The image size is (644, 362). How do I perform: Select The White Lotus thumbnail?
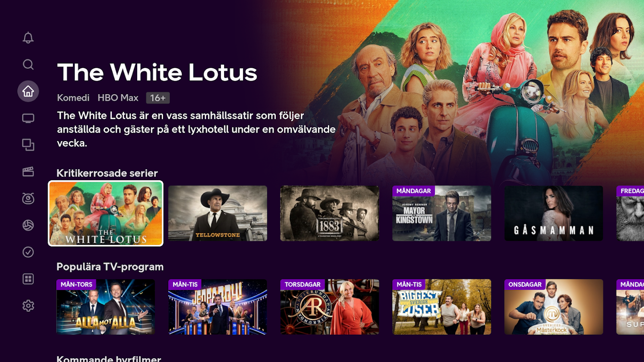pos(106,213)
